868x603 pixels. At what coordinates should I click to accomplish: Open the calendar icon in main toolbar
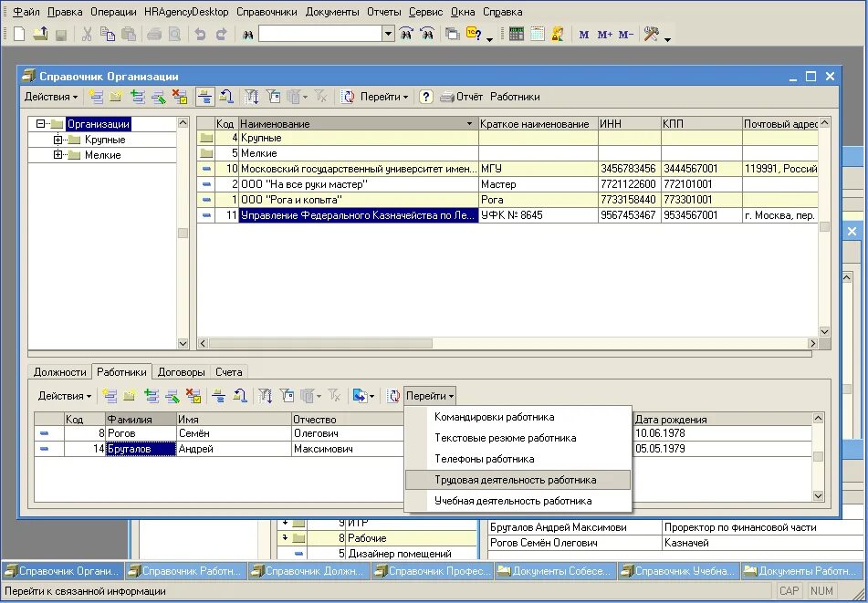point(537,34)
